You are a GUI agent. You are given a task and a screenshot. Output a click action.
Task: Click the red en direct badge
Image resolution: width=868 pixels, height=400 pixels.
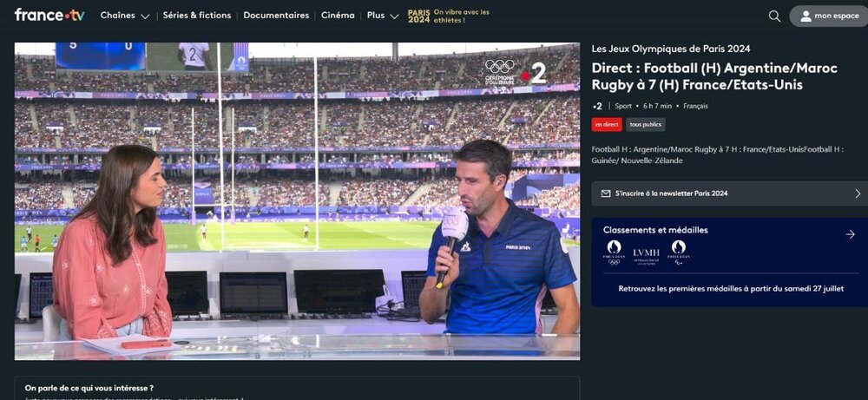[607, 125]
